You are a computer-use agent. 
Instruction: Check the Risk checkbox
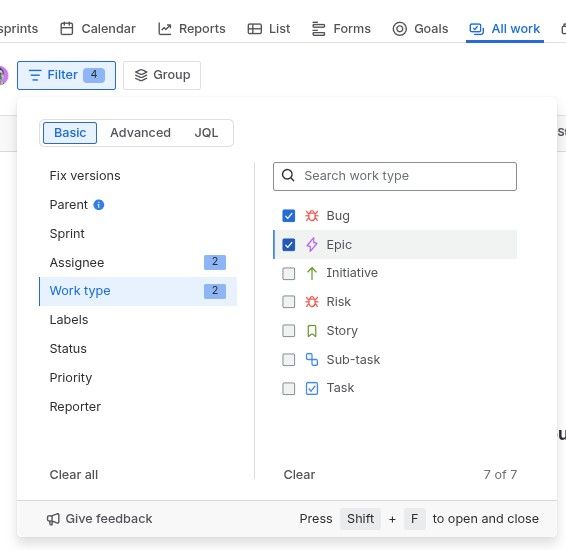(288, 302)
